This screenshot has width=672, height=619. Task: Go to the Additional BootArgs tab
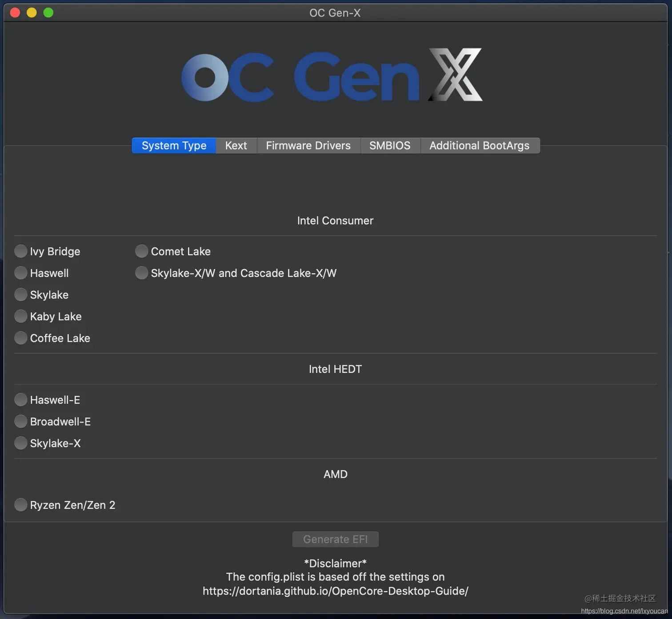pos(480,145)
